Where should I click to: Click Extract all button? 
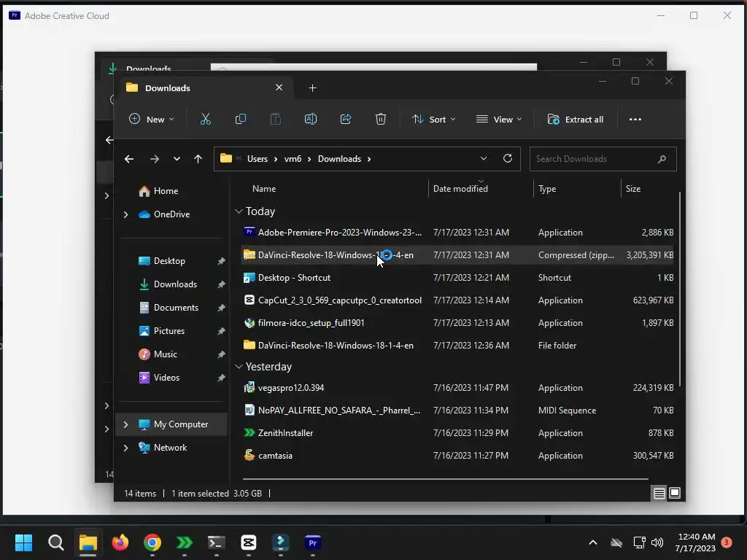[576, 119]
